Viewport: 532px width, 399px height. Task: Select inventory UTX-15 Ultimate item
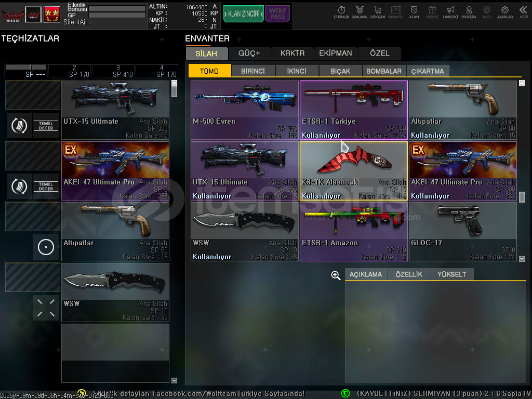point(245,171)
